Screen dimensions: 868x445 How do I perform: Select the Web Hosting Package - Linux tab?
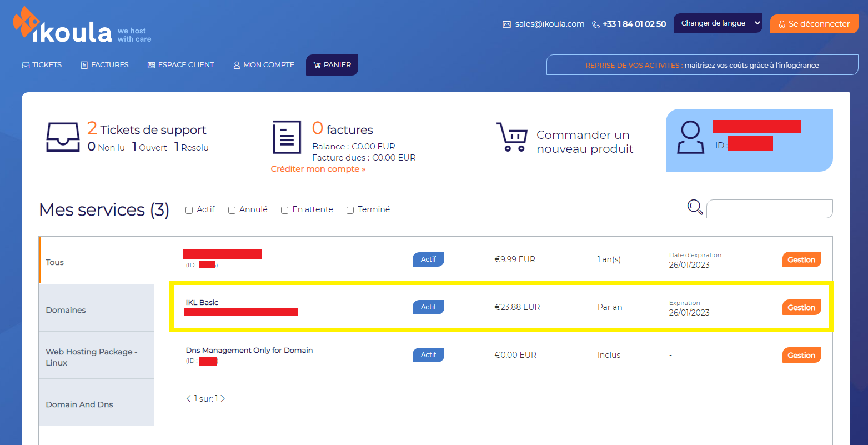[97, 357]
